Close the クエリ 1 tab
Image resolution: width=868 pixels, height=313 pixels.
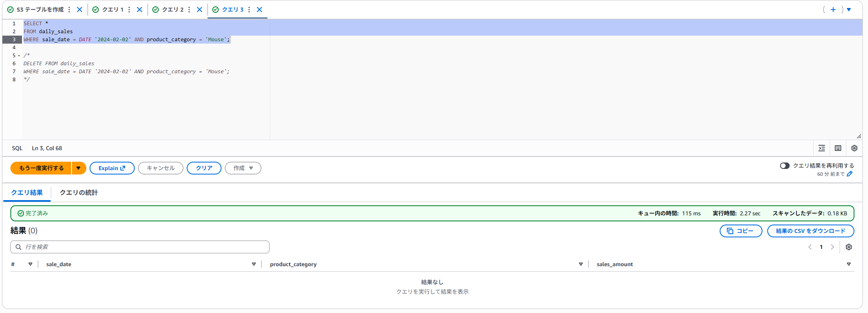coord(140,10)
